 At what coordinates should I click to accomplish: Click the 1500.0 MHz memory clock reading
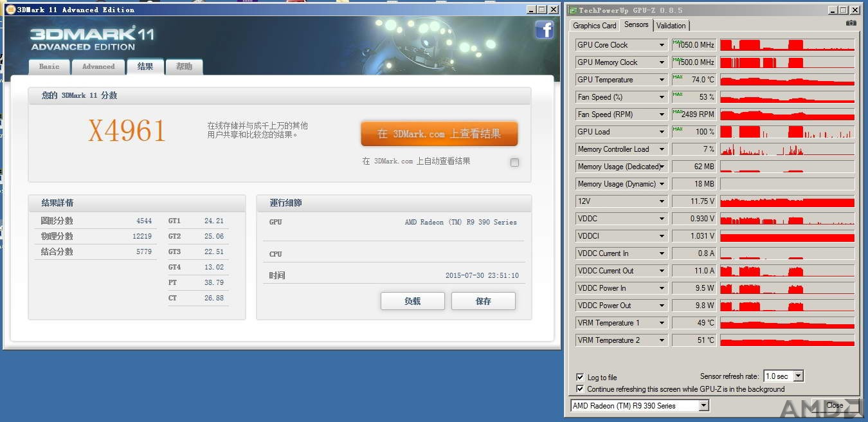(694, 62)
